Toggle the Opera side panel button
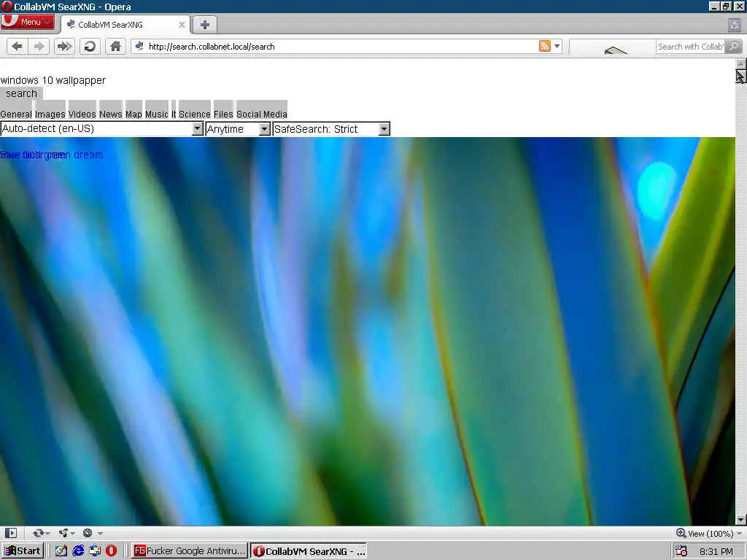Image resolution: width=747 pixels, height=560 pixels. click(11, 533)
